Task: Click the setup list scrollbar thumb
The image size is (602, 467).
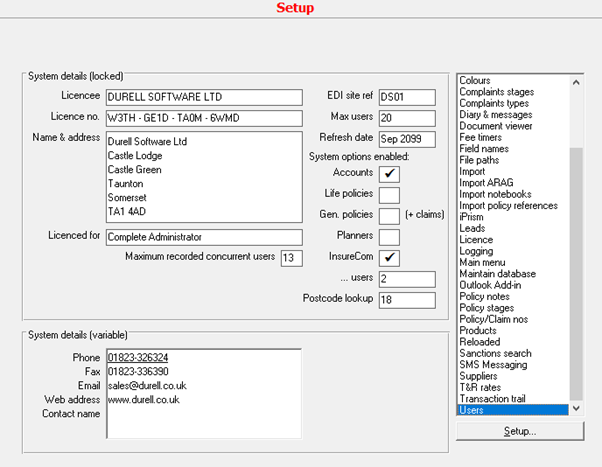Action: pos(576,274)
